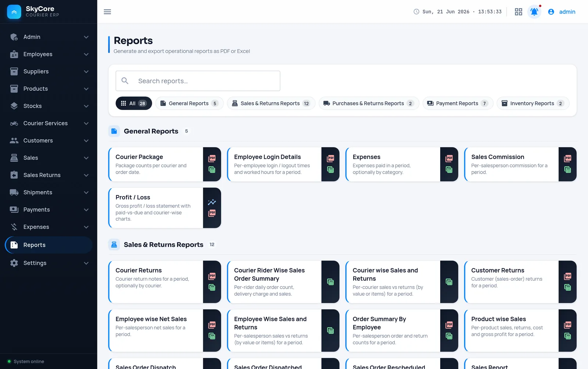Export Courier wise Sales and Returns Excel

coord(449,282)
